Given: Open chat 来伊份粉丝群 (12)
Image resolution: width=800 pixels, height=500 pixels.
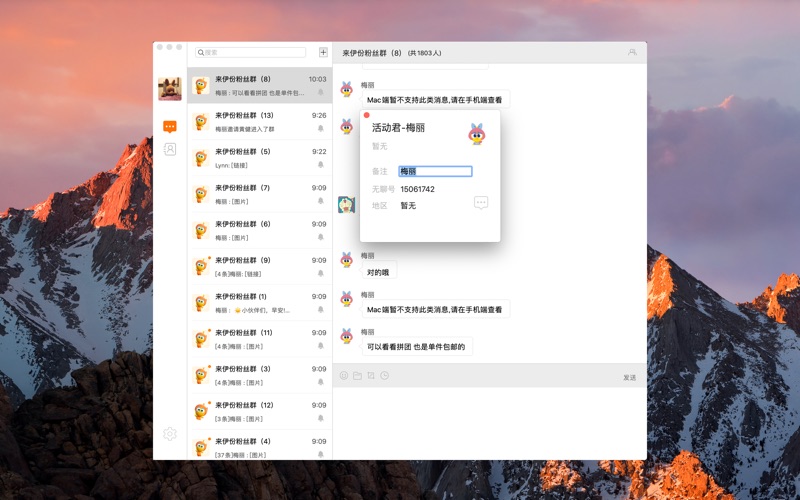Looking at the screenshot, I should (260, 412).
